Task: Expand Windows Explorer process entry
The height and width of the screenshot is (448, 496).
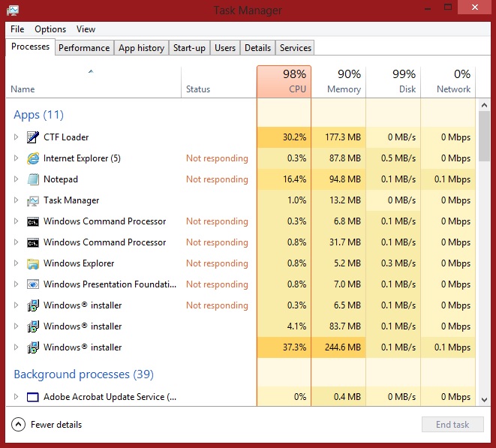Action: pos(16,263)
